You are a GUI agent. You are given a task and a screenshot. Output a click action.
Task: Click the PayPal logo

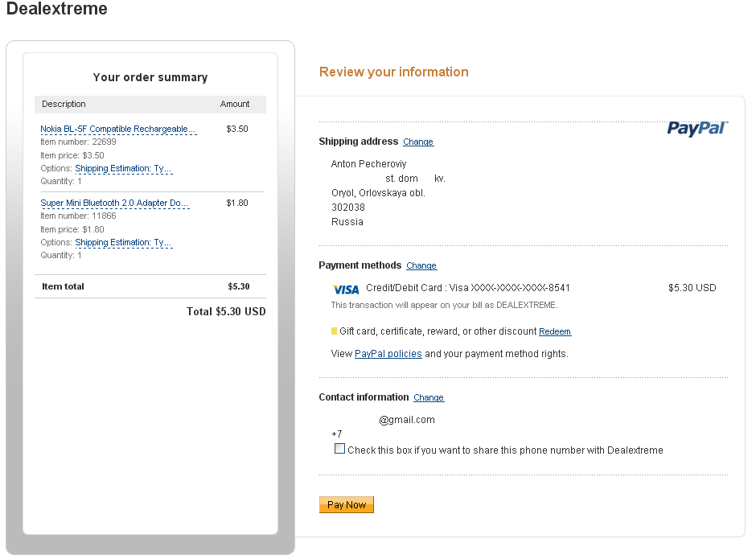coord(697,129)
